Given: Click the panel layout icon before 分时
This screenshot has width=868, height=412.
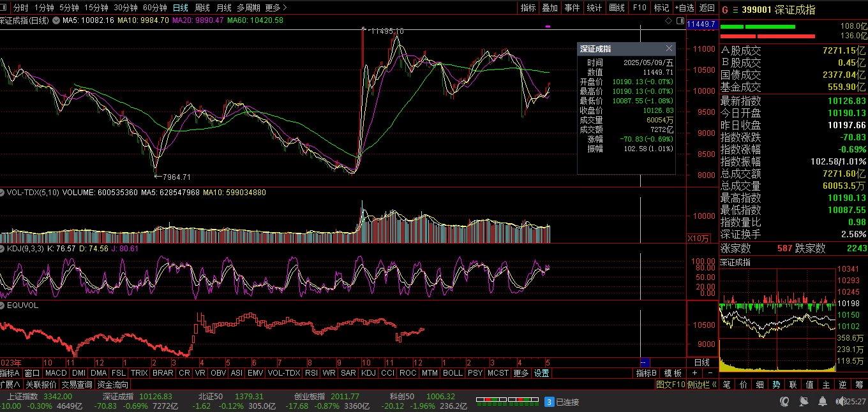Looking at the screenshot, I should point(4,8).
